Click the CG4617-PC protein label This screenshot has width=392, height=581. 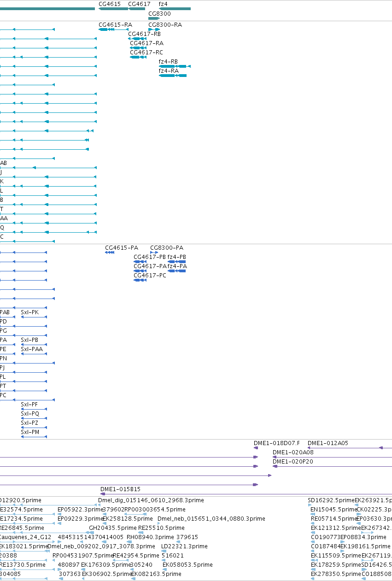[150, 276]
